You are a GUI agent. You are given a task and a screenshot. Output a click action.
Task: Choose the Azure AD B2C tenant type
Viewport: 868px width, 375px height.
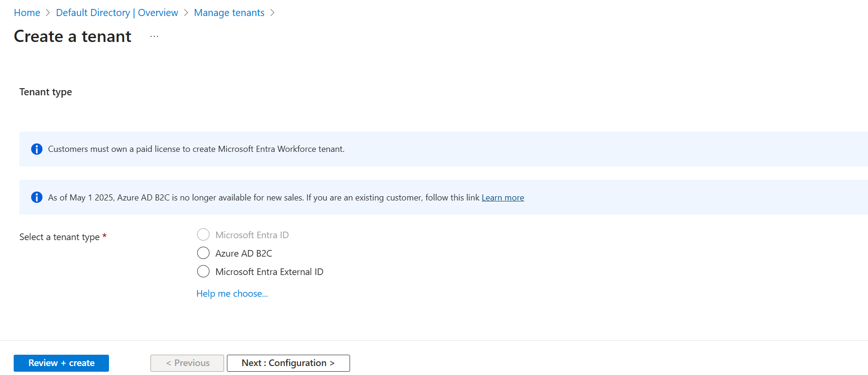pos(203,253)
